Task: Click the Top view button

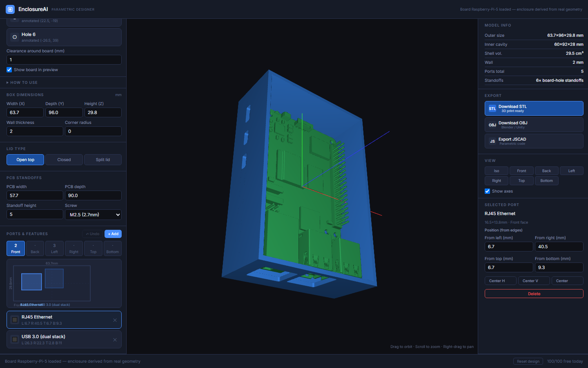Action: [521, 181]
